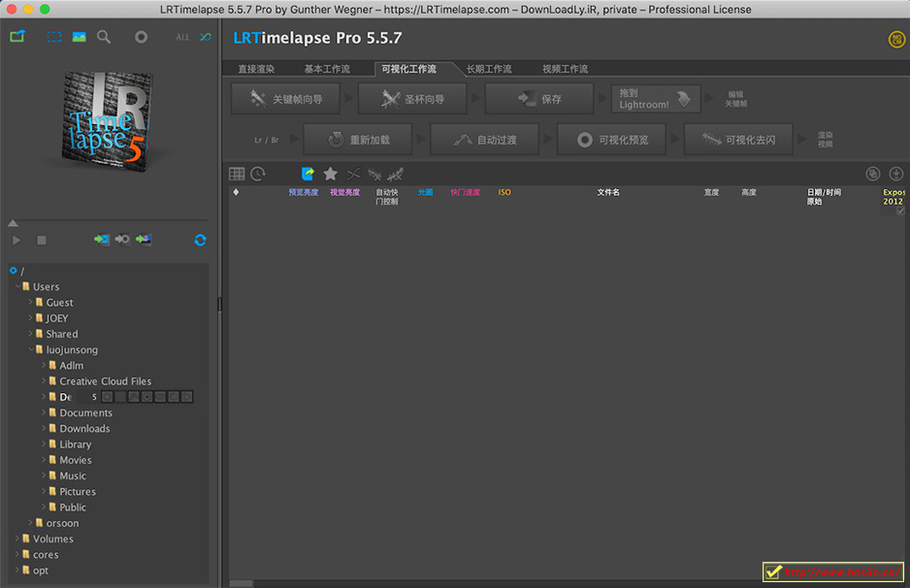Screen dimensions: 910x588
Task: Click the 视觉亮度 column header
Action: point(344,192)
